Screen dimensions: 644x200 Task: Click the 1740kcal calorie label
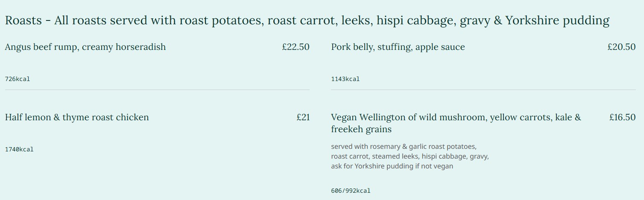[19, 149]
